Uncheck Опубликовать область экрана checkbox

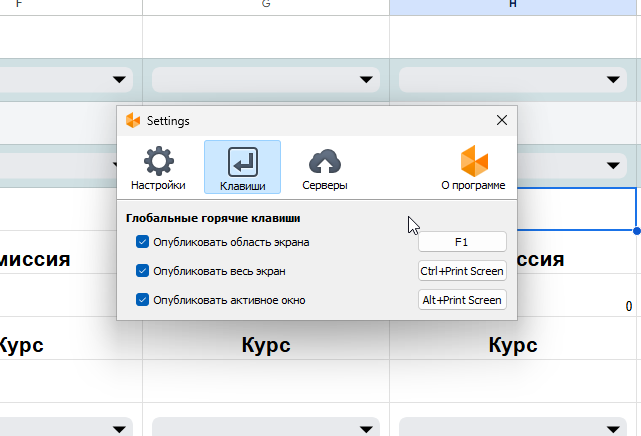(143, 242)
